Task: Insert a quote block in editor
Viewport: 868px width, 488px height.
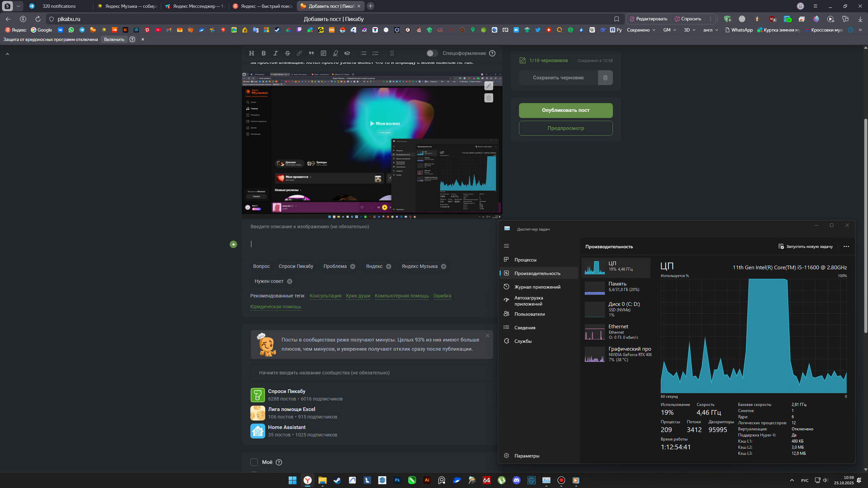Action: (x=311, y=53)
